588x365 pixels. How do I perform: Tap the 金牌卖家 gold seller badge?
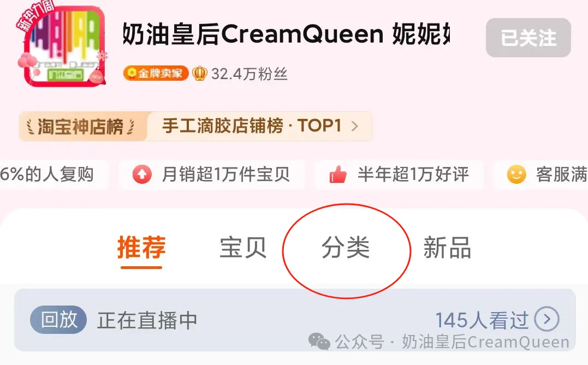(x=156, y=73)
